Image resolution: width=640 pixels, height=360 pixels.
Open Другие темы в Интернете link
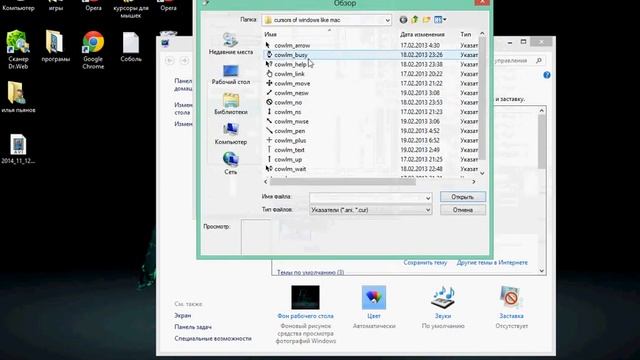492,262
